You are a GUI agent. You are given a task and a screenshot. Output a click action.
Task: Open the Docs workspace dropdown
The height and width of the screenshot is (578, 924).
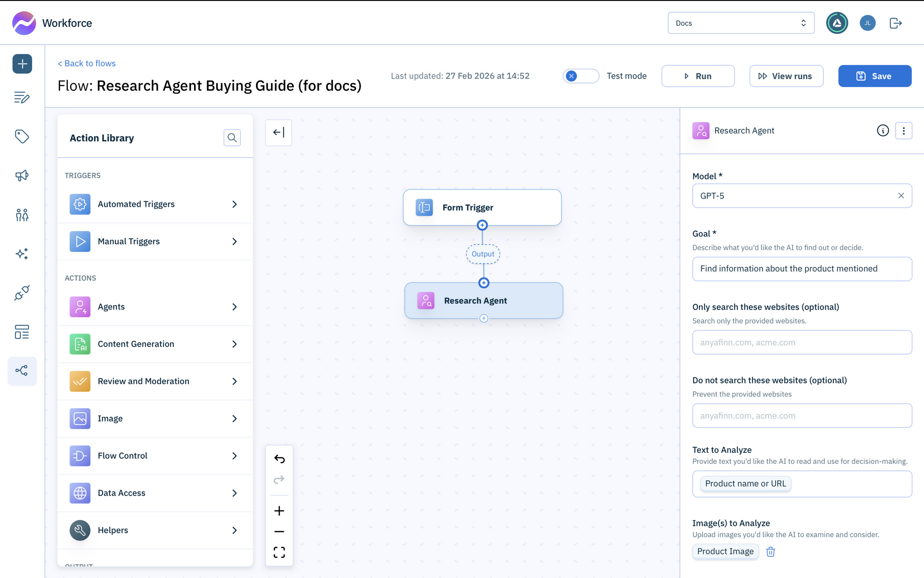tap(740, 23)
